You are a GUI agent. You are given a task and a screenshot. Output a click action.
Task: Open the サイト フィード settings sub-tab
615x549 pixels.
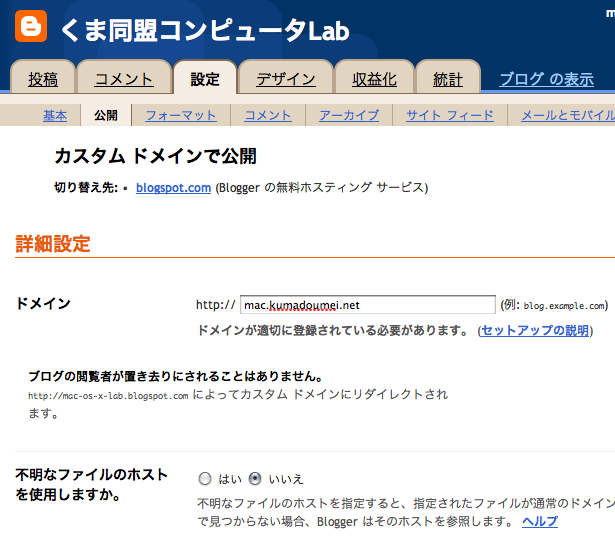pyautogui.click(x=450, y=115)
